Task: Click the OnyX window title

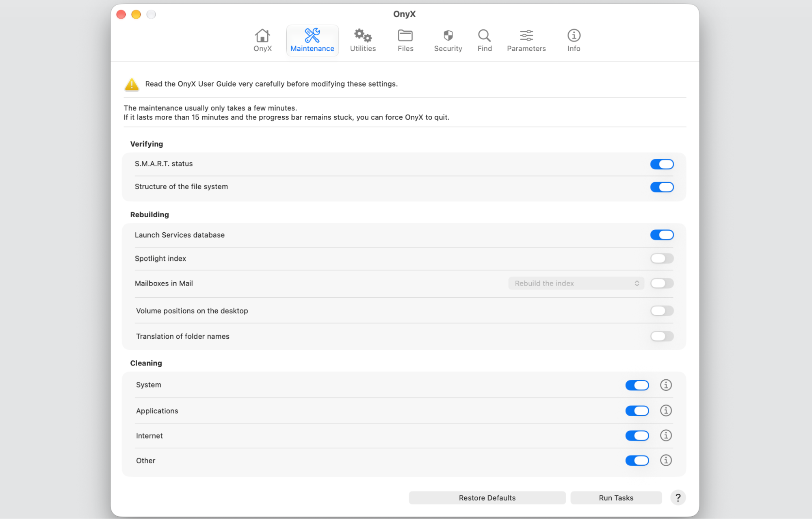Action: 404,14
